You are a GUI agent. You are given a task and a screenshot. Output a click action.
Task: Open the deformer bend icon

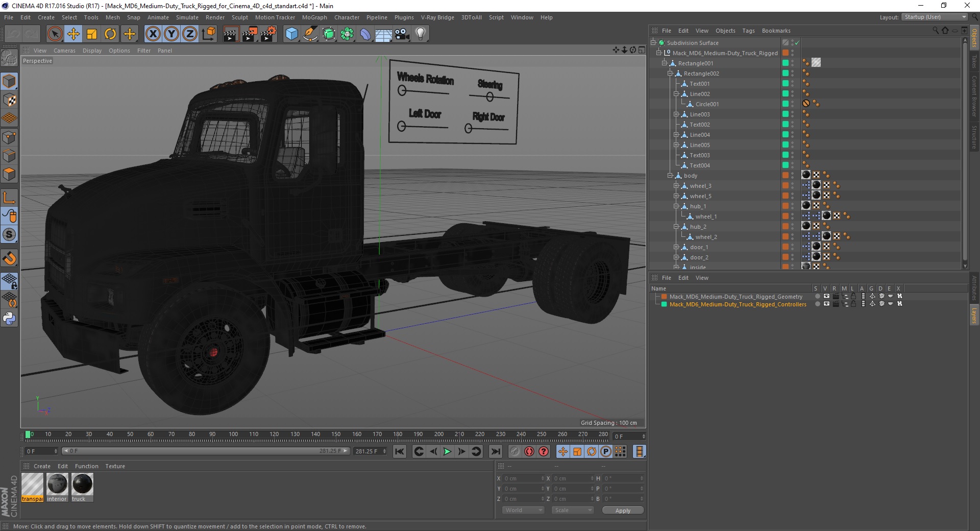tap(365, 34)
